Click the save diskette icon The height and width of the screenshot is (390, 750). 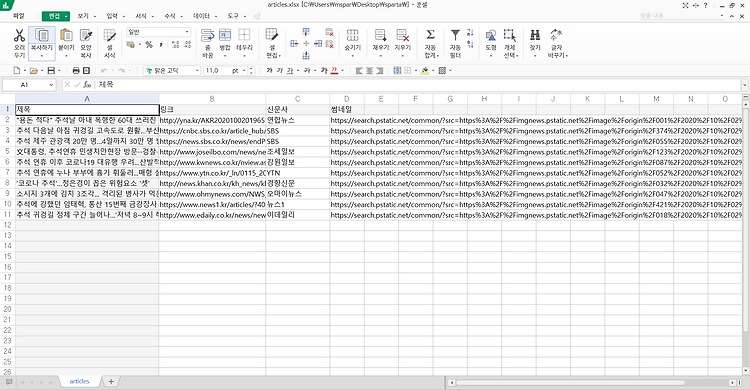[51, 70]
